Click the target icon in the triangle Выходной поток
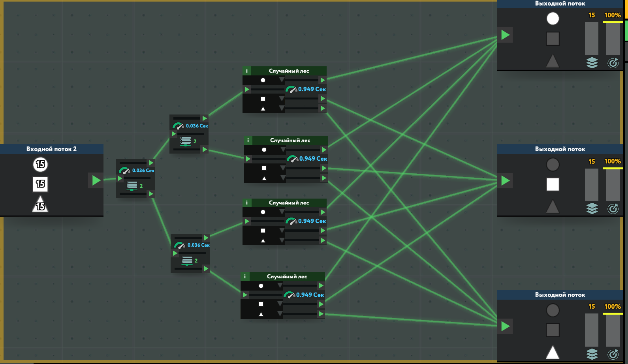628x364 pixels. click(613, 354)
